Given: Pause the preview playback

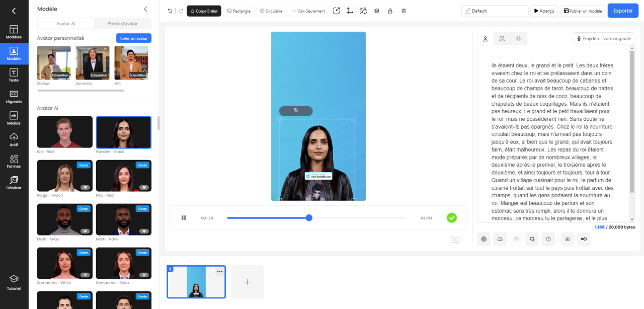Looking at the screenshot, I should [184, 218].
